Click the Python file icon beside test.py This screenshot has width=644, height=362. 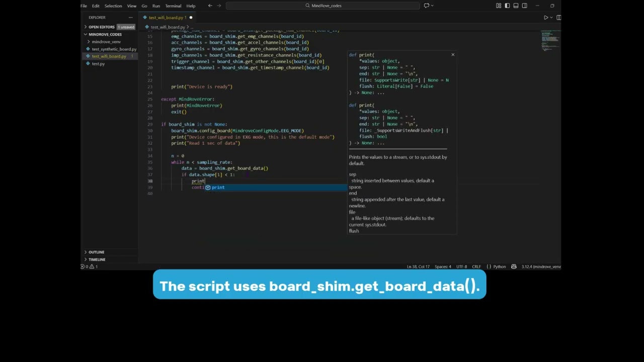coord(88,64)
